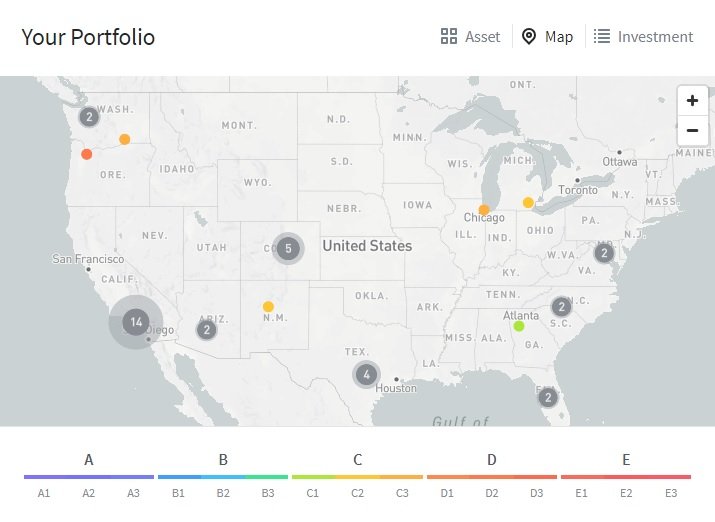Open the Florida cluster of 2
Screen dimensions: 715x522
click(x=548, y=398)
